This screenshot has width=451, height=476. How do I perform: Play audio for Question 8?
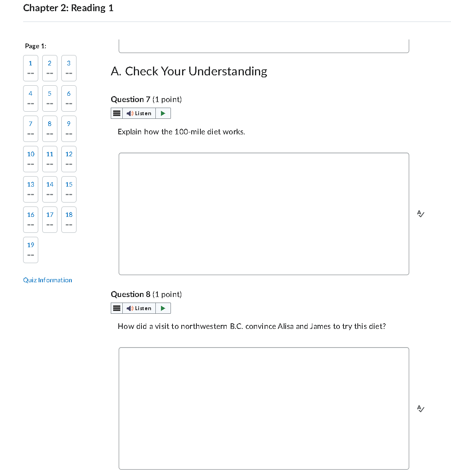163,308
